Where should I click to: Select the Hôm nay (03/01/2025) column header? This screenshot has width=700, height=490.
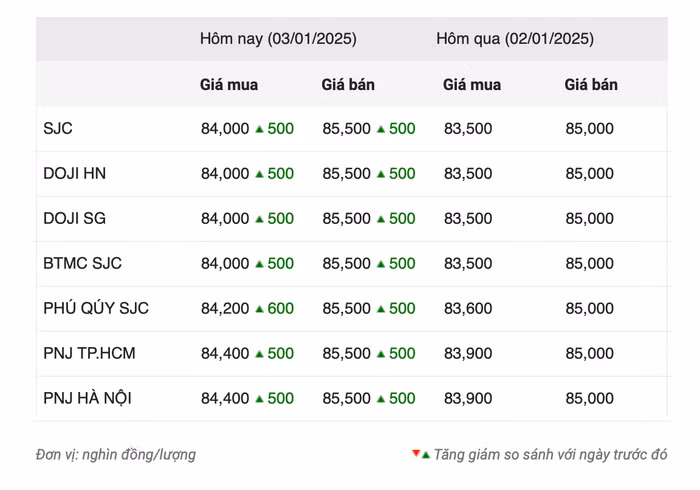pyautogui.click(x=278, y=39)
